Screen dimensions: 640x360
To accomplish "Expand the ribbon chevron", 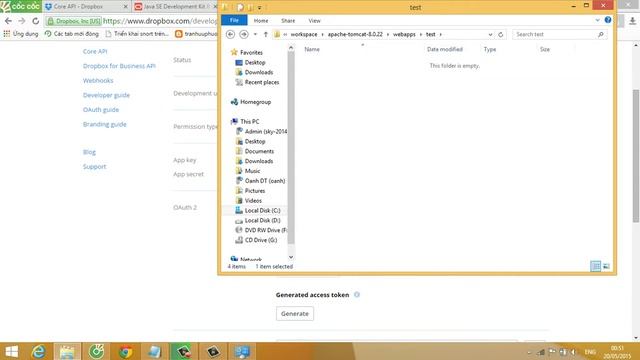I will click(598, 20).
